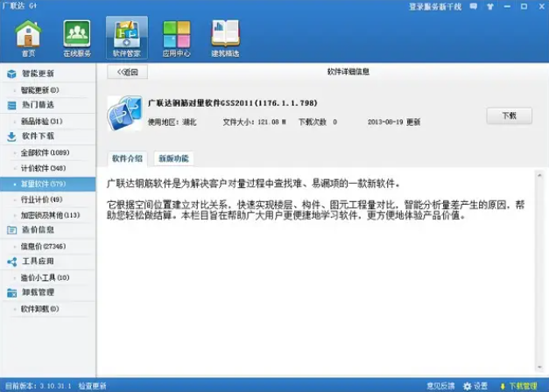Open 建筑精选 book icon
The height and width of the screenshot is (392, 549).
[x=225, y=38]
